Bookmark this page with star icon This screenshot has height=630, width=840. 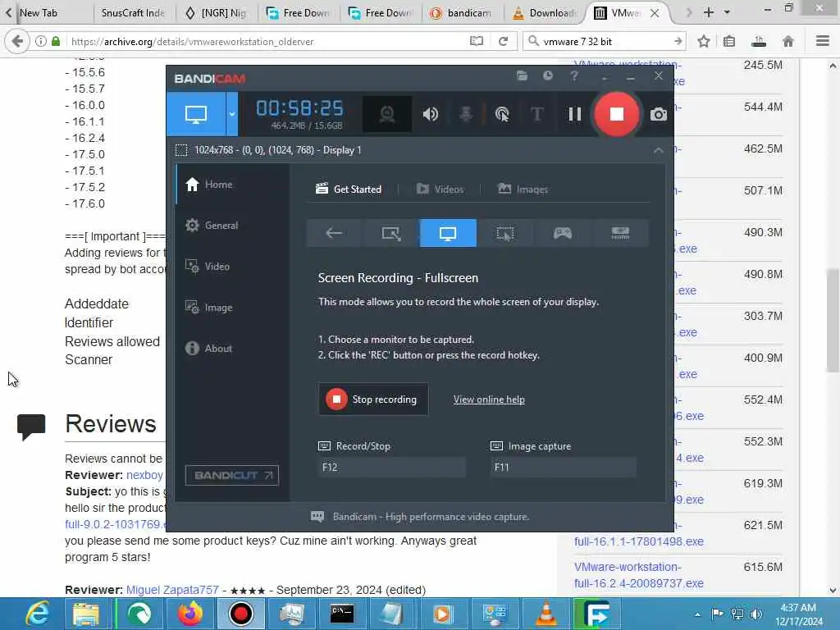tap(703, 41)
